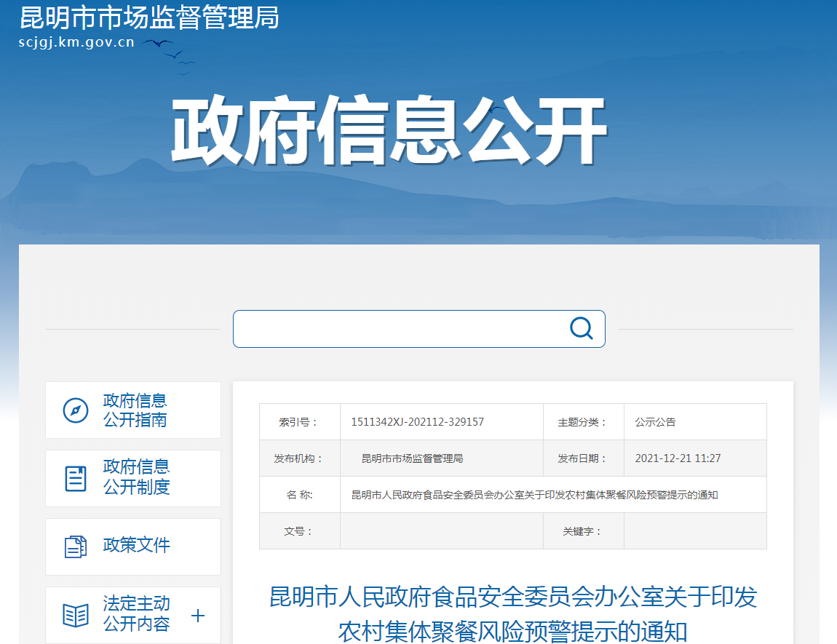Click the document icon beside 政府信息公开制度
Image resolution: width=837 pixels, height=644 pixels.
tap(76, 479)
